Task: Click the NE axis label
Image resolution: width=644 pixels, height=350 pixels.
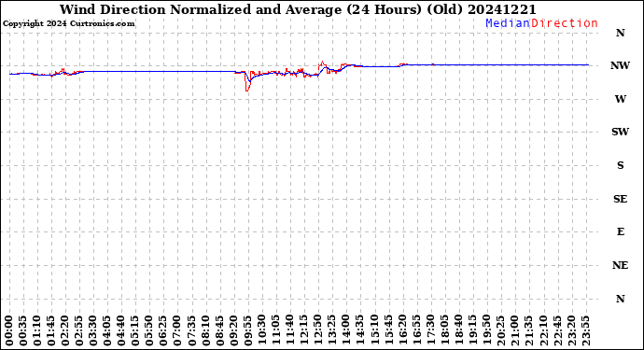Action: (x=620, y=265)
